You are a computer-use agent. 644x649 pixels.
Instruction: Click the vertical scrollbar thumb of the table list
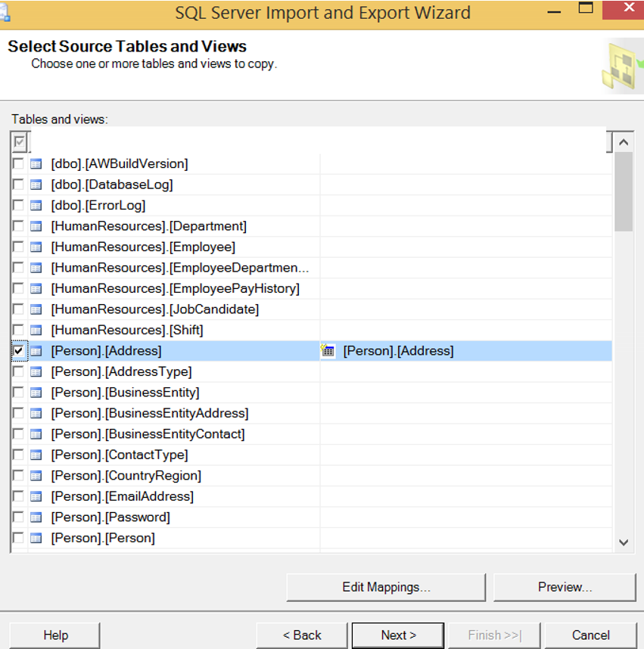(624, 191)
